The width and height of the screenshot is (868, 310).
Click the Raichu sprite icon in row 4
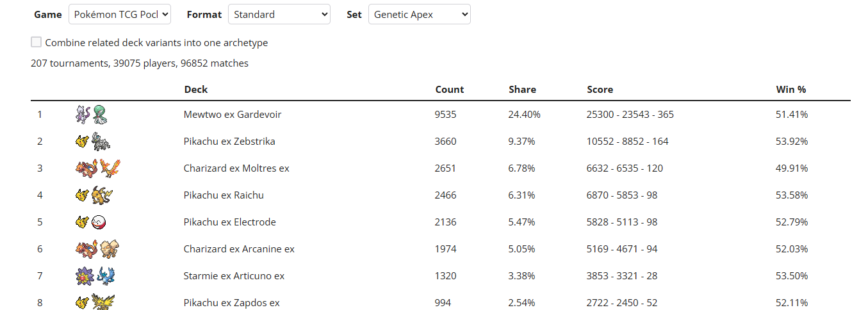coord(101,195)
